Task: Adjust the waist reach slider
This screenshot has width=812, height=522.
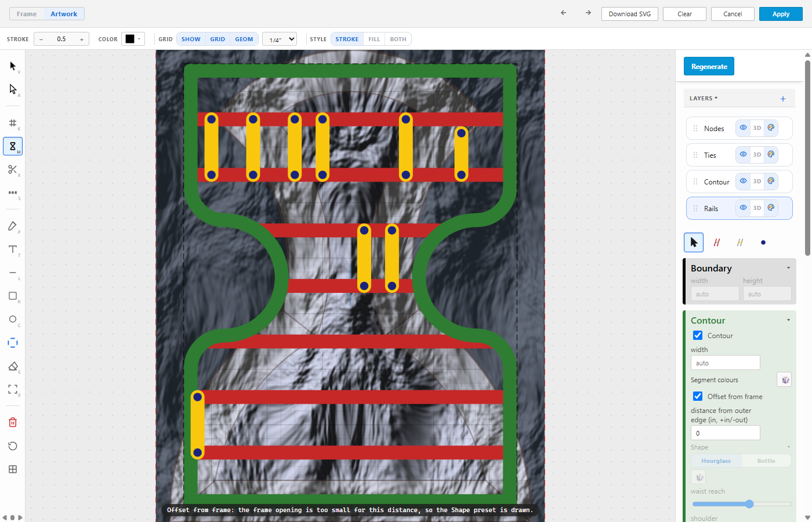Action: [x=742, y=504]
